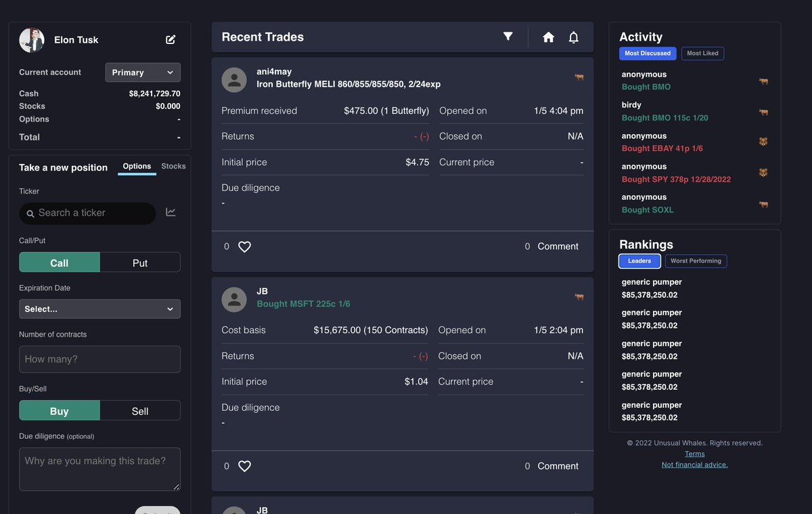
Task: Focus the Due diligence text area
Action: tap(99, 469)
